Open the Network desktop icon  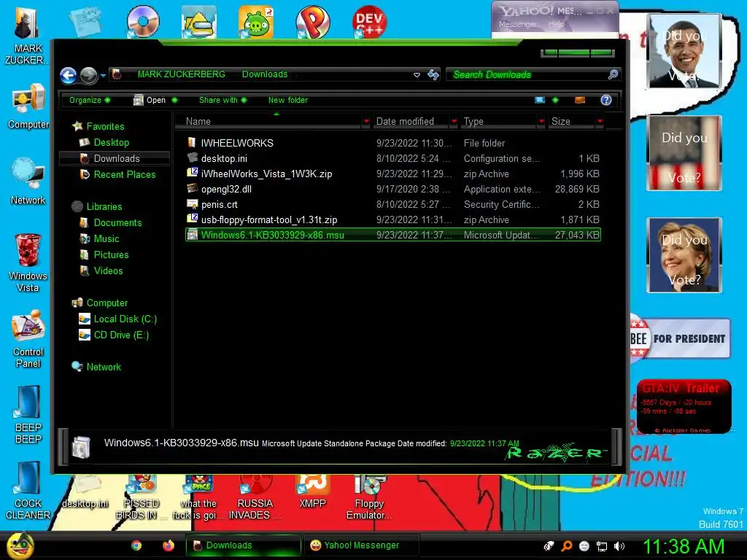28,182
